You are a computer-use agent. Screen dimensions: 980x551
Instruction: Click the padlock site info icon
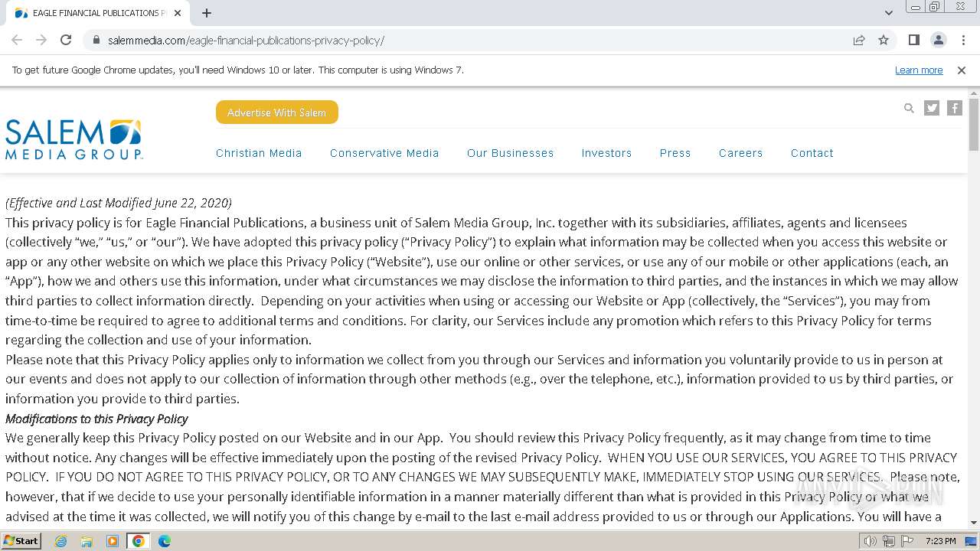(96, 40)
